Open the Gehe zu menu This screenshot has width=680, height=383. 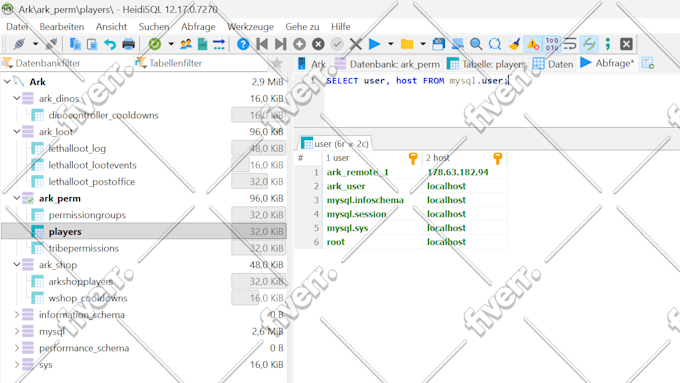click(302, 26)
